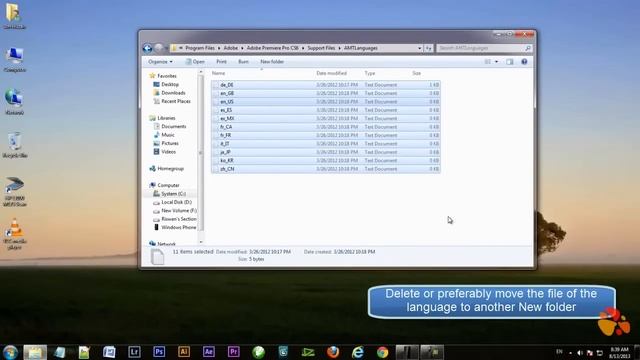Click Open in the Explorer toolbar

[195, 62]
